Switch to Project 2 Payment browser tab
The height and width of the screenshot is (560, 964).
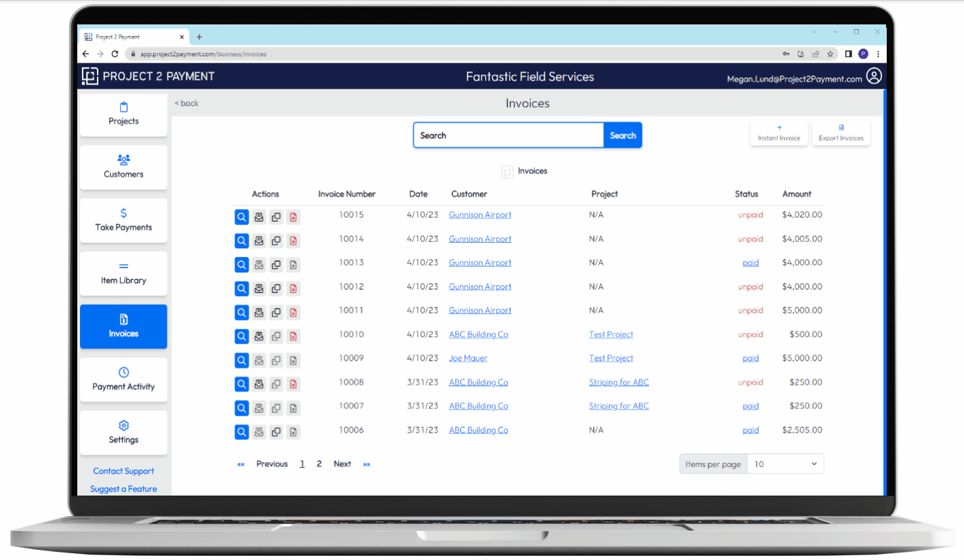point(134,37)
